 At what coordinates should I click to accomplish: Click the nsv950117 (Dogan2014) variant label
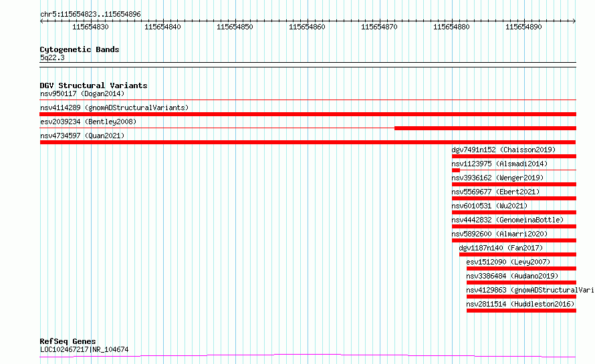(x=82, y=94)
